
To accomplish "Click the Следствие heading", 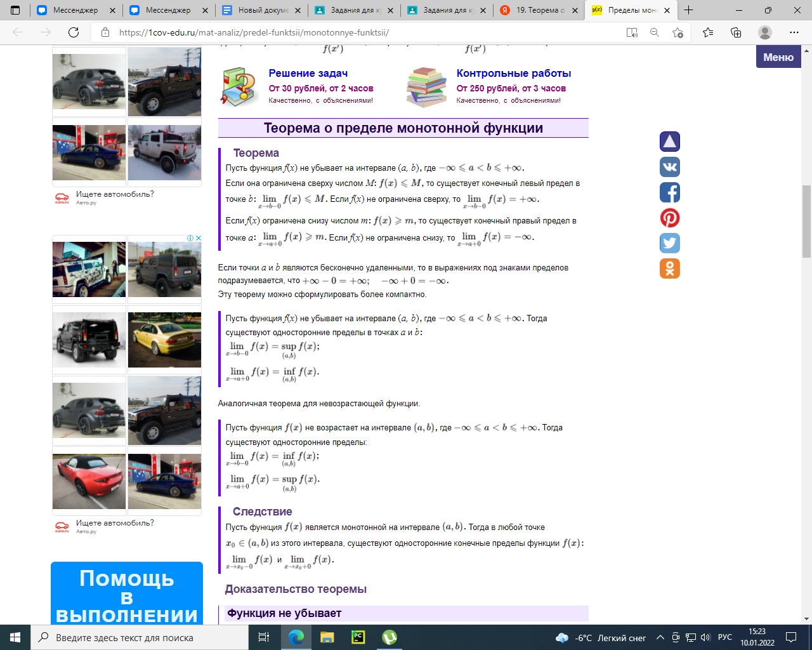I will pyautogui.click(x=263, y=512).
